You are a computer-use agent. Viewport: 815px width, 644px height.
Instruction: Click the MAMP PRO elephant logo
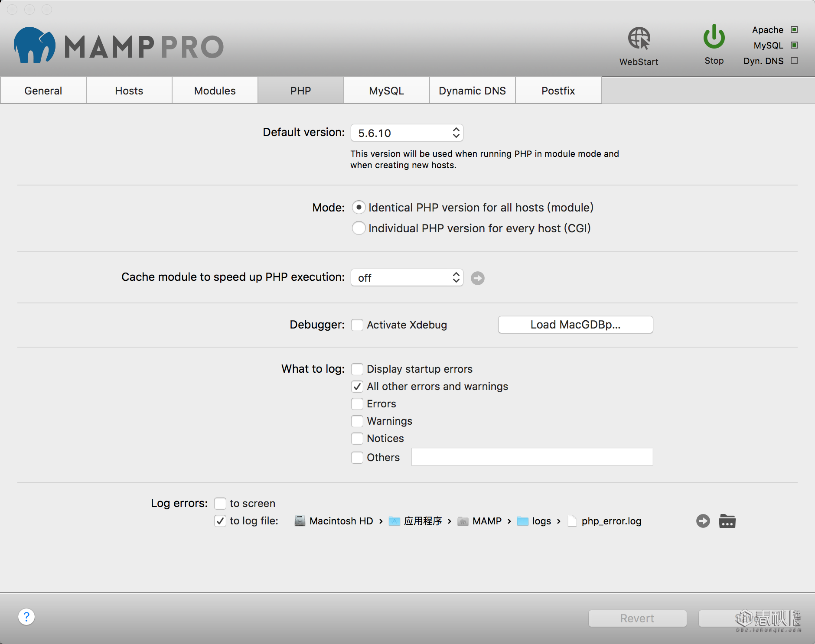pyautogui.click(x=35, y=46)
